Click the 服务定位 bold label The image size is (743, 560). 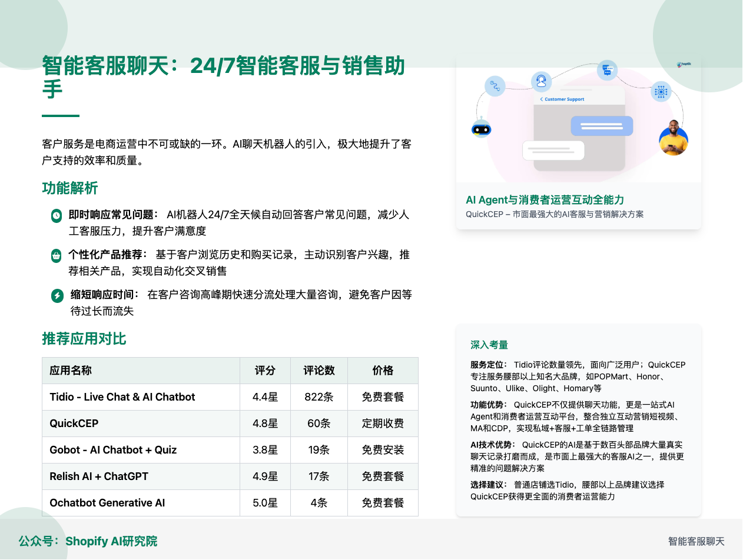pos(489,365)
